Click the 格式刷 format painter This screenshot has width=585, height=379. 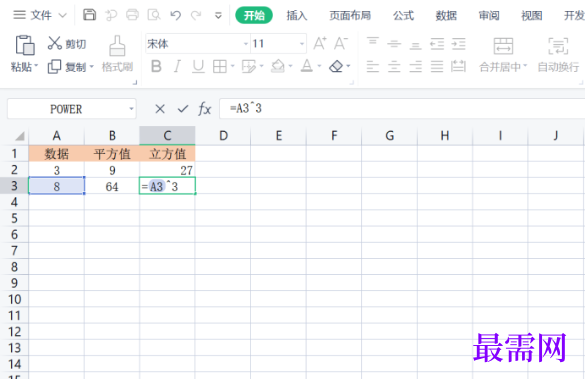pyautogui.click(x=117, y=54)
